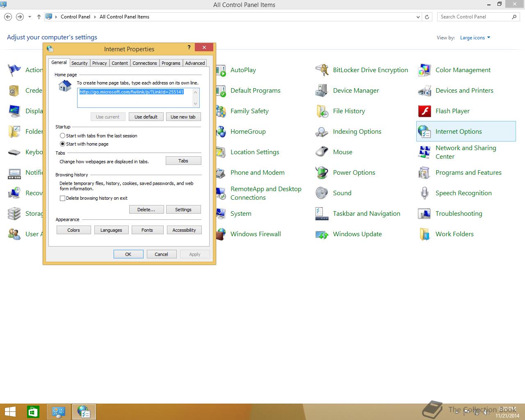Open the Windows Firewall item
525x420 pixels.
coord(256,234)
